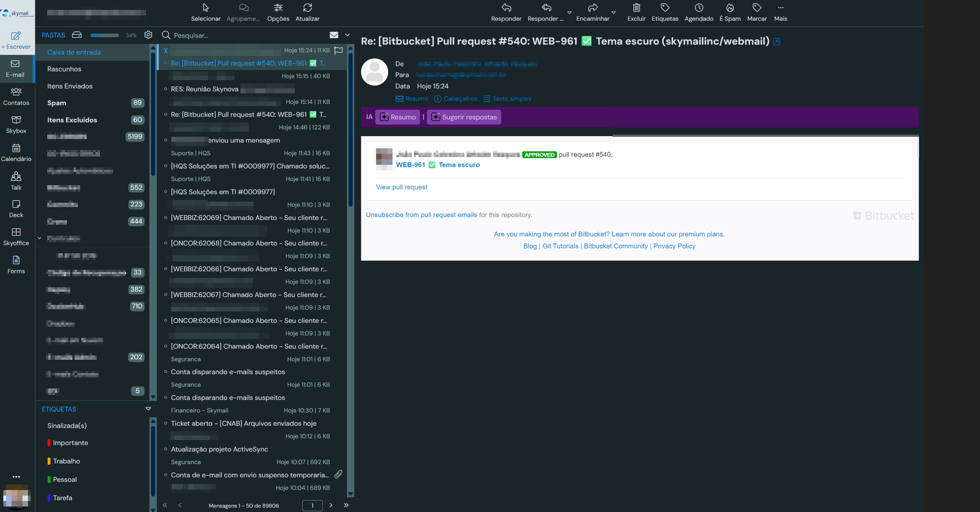Click the Atualizar refresh icon
980x512 pixels.
click(307, 8)
